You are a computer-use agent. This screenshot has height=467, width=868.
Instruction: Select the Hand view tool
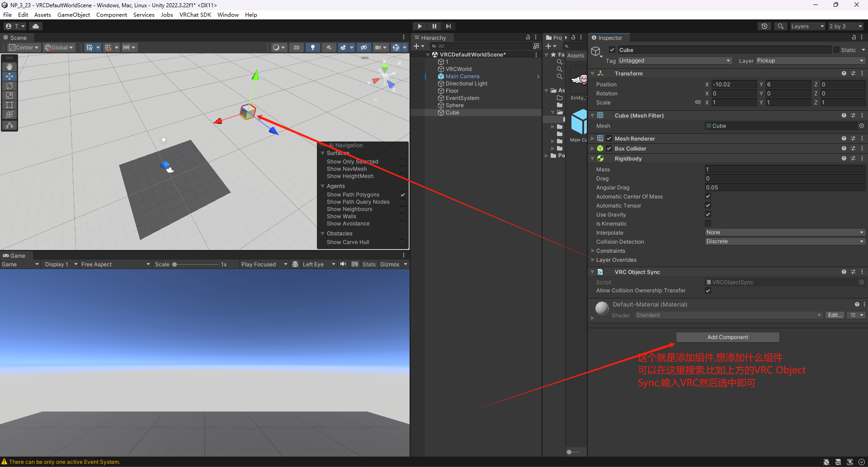[x=9, y=67]
